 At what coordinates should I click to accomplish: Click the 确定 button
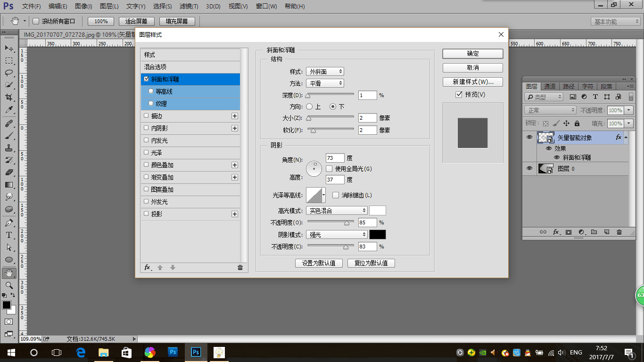point(472,54)
